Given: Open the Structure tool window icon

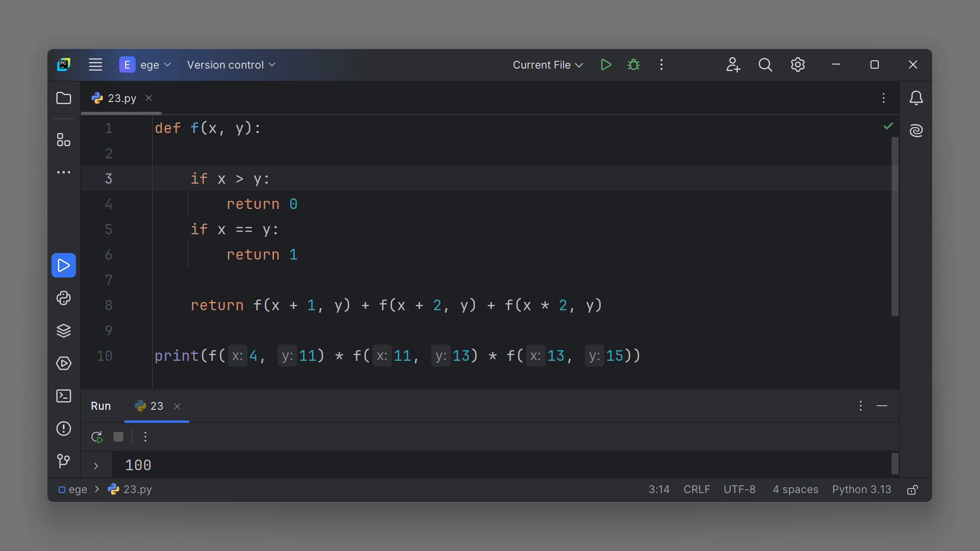Looking at the screenshot, I should click(x=64, y=140).
